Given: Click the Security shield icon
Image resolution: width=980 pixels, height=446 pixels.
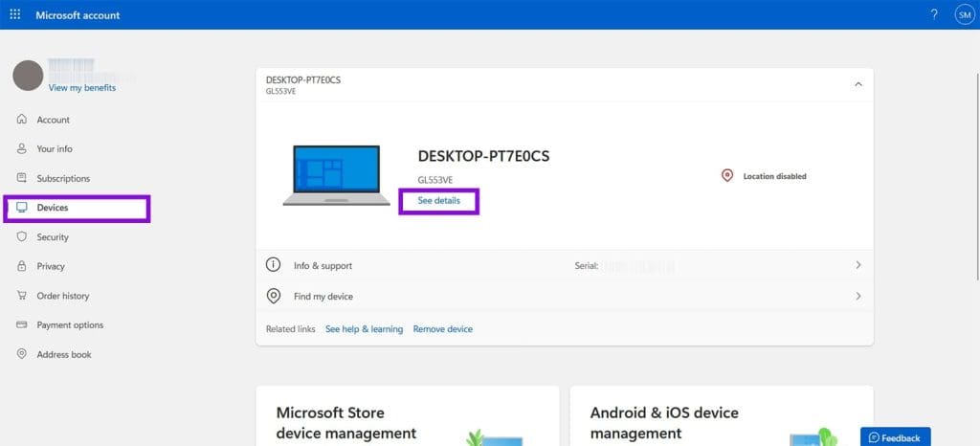Looking at the screenshot, I should pyautogui.click(x=22, y=236).
